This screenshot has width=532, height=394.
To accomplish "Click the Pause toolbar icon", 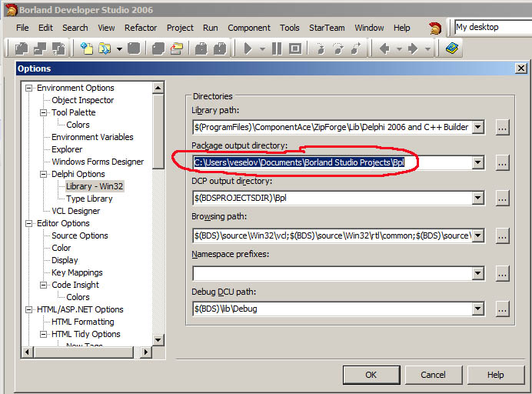I will (277, 48).
